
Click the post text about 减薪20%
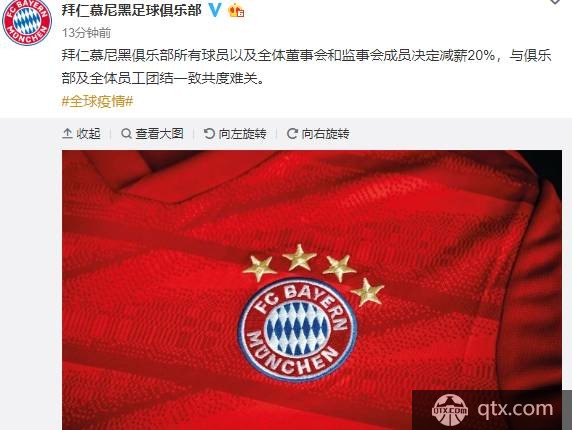tap(306, 67)
